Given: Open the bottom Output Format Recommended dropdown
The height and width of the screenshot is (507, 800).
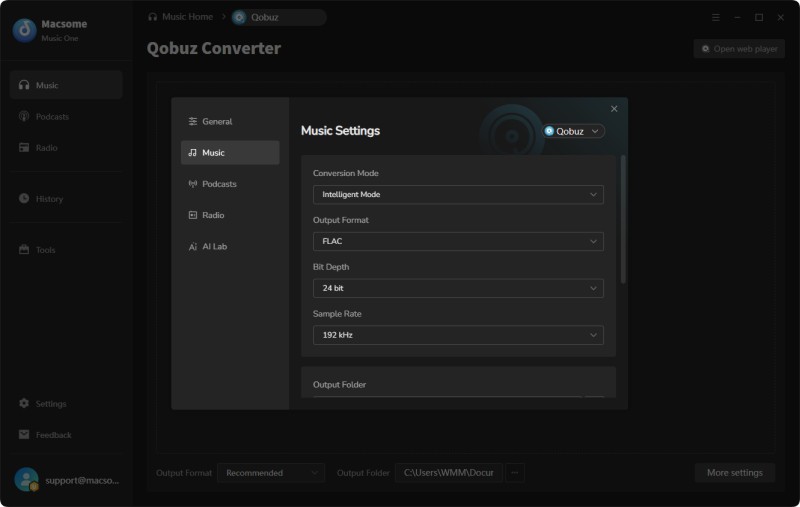Looking at the screenshot, I should pos(271,473).
